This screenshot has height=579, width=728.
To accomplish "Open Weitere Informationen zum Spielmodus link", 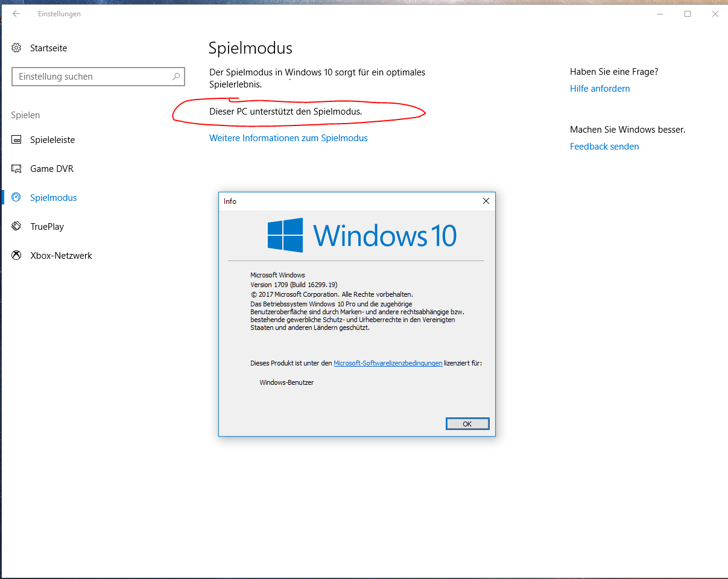I will [x=288, y=138].
